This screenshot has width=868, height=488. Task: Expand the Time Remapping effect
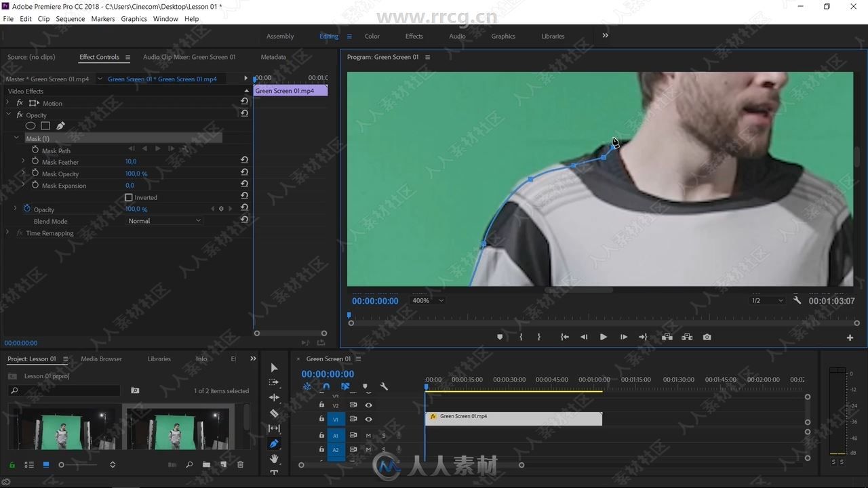(x=8, y=232)
